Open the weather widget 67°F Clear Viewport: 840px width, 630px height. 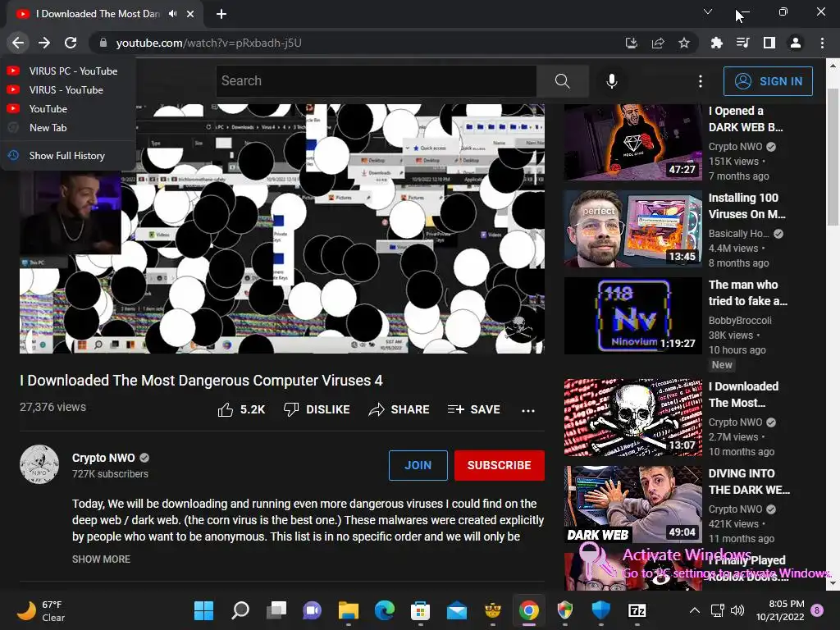click(x=41, y=610)
